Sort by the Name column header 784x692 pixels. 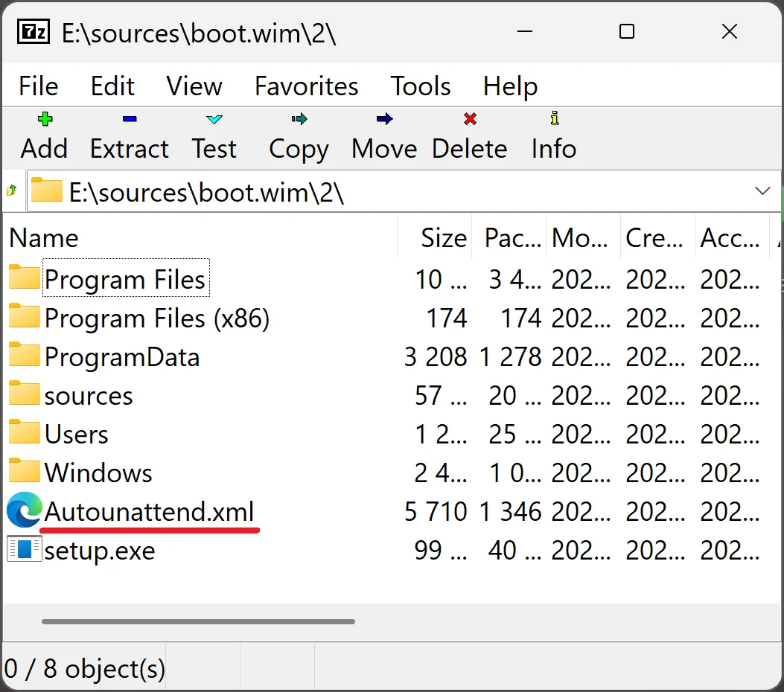point(200,238)
